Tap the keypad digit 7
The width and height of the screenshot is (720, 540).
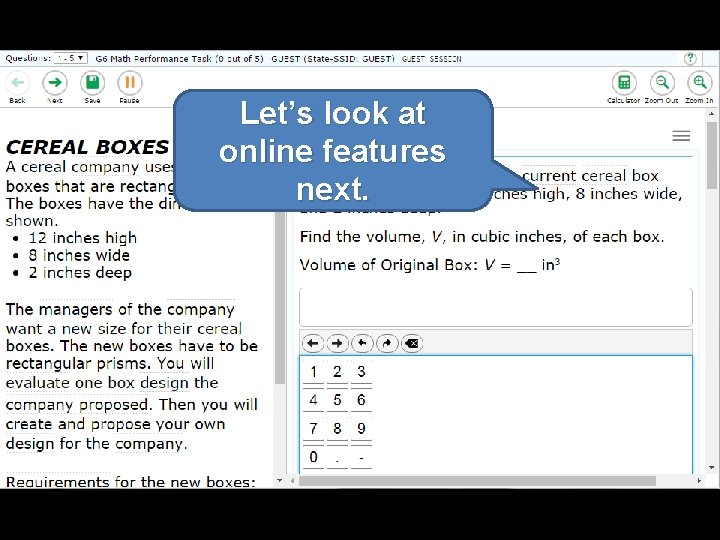[x=313, y=428]
